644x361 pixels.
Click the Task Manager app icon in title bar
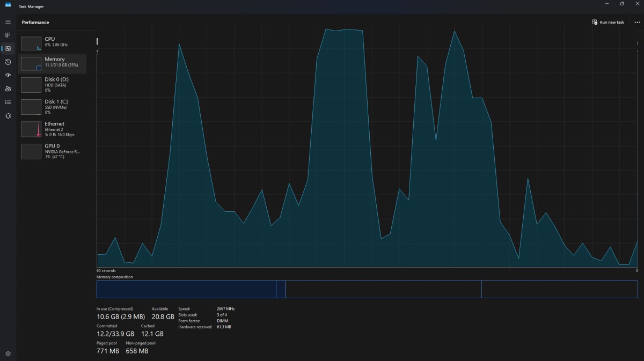(x=8, y=5)
